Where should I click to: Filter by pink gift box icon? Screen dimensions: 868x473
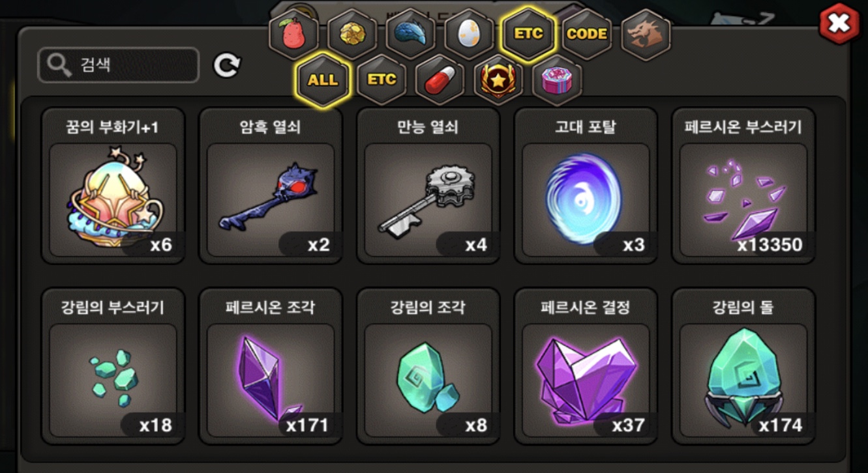[x=557, y=80]
